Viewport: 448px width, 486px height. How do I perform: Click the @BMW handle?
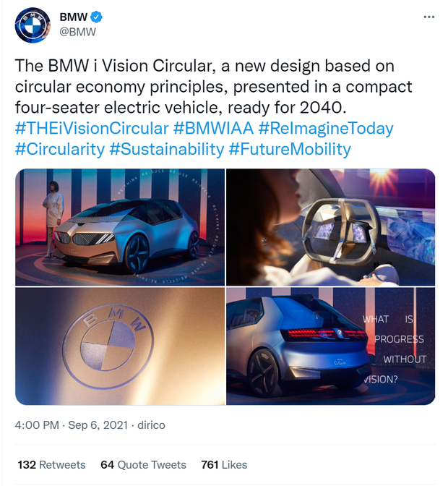pos(77,32)
